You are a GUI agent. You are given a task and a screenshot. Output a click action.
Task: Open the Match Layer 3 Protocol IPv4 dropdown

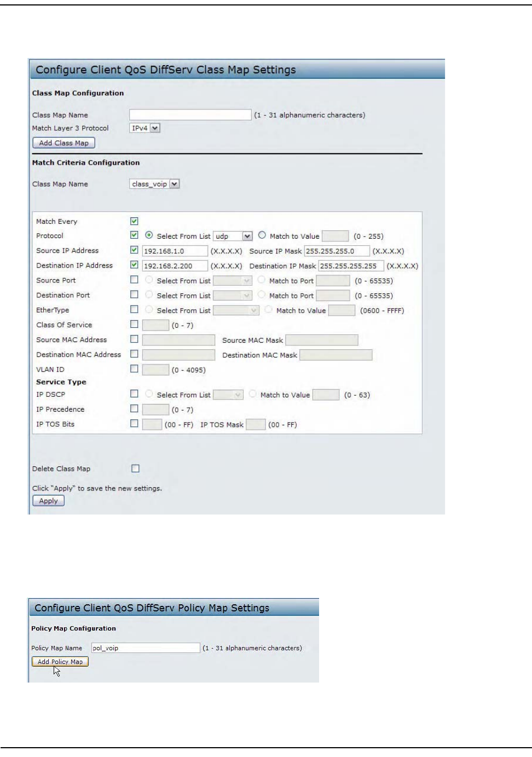coord(145,128)
